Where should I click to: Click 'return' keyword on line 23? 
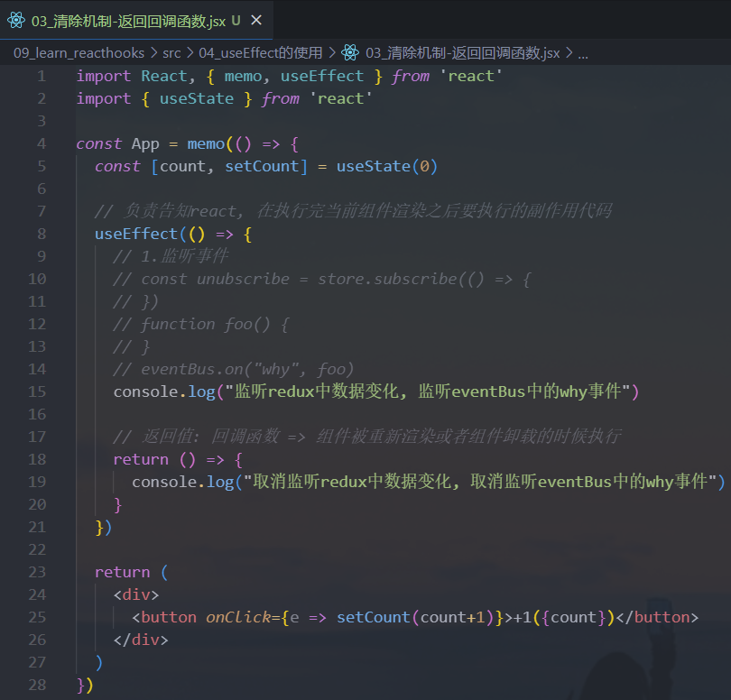pos(123,572)
